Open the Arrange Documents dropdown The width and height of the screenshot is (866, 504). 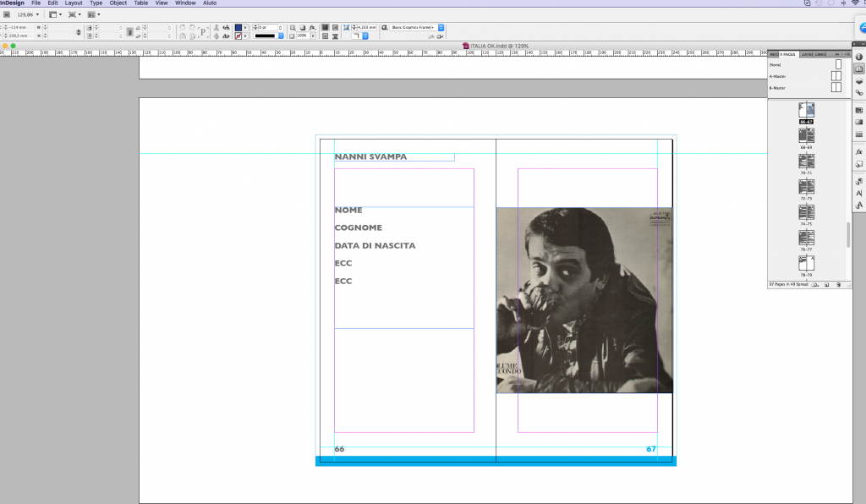[x=94, y=14]
